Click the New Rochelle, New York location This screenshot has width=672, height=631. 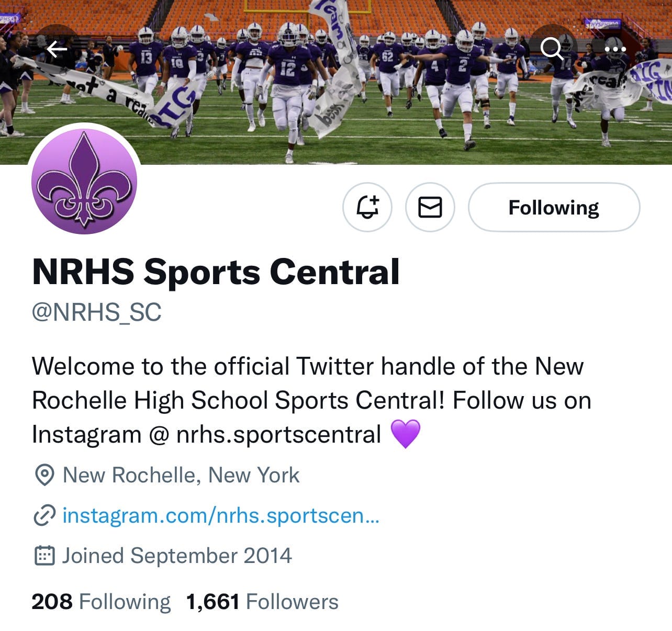click(181, 475)
